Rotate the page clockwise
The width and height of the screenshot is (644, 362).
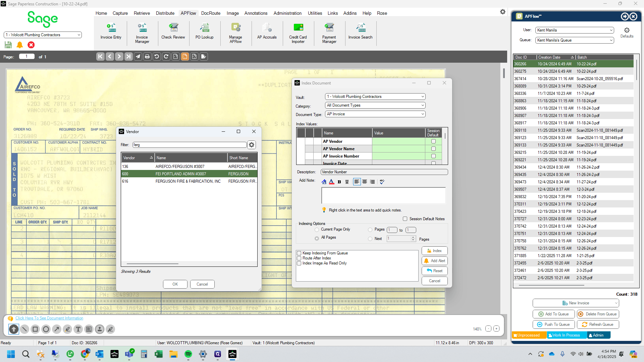coord(166,57)
